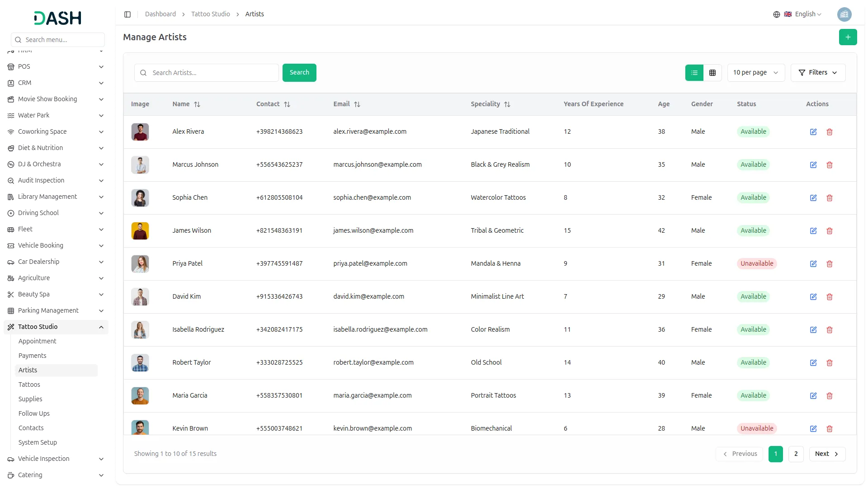Image resolution: width=868 pixels, height=488 pixels.
Task: Click the green plus add artist button
Action: coord(848,37)
